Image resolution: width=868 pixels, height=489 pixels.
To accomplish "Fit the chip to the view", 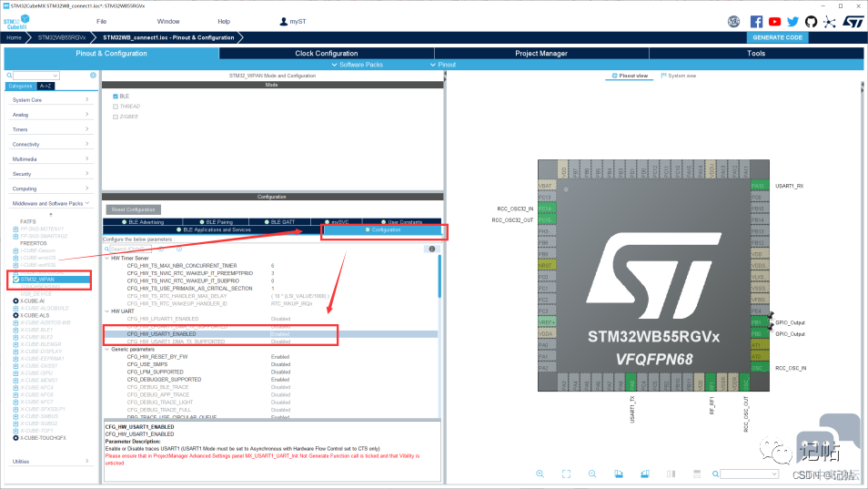I will click(x=566, y=474).
